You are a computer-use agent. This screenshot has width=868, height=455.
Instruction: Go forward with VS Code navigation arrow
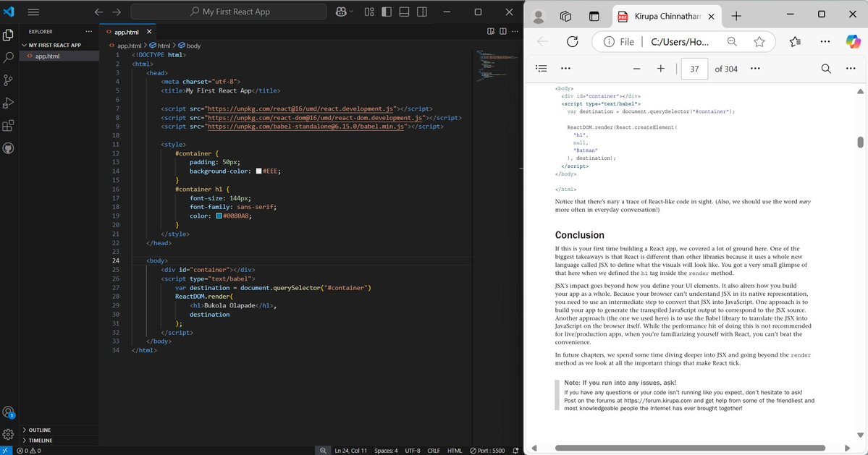pyautogui.click(x=117, y=12)
